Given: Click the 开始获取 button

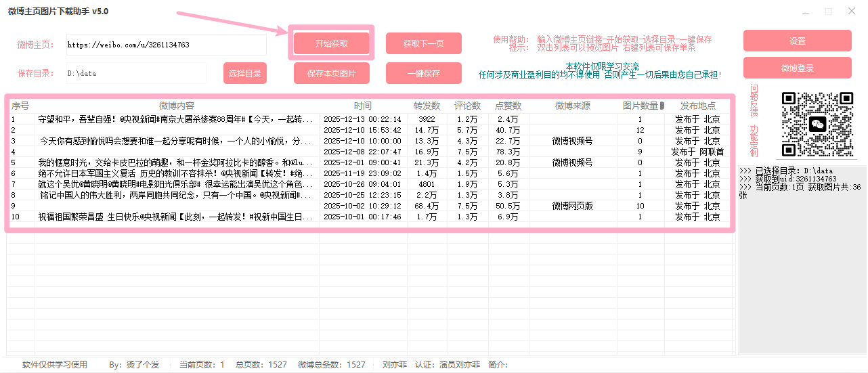Looking at the screenshot, I should pos(332,43).
